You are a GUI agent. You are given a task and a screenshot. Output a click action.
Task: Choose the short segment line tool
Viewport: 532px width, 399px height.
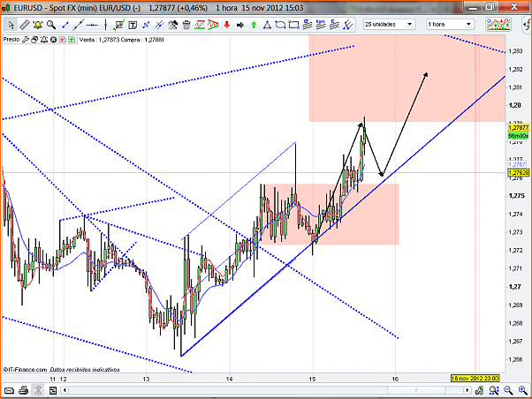pos(65,25)
